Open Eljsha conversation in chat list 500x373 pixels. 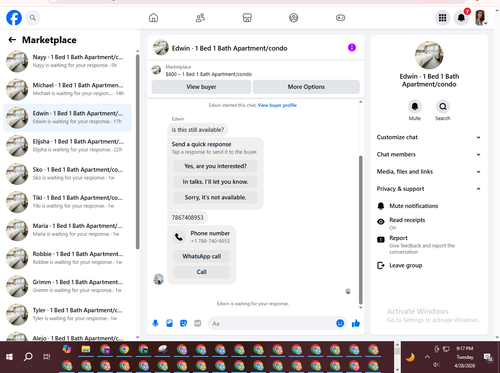(x=68, y=146)
